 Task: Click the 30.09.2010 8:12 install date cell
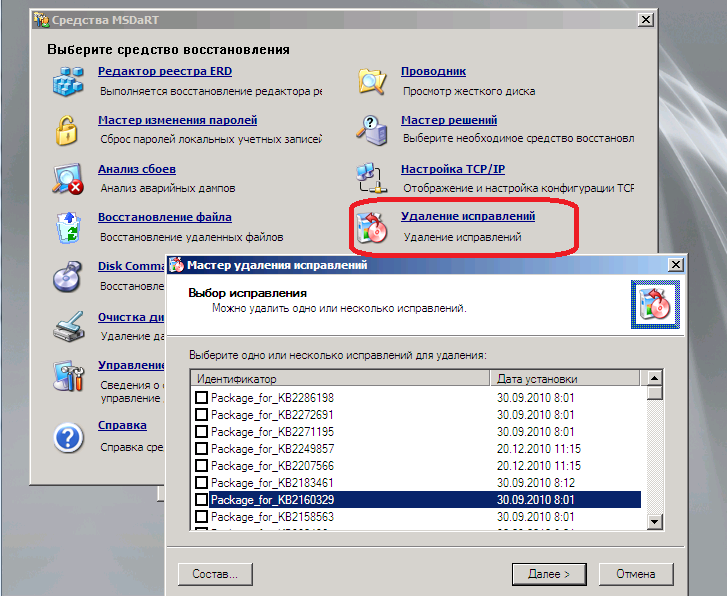536,483
